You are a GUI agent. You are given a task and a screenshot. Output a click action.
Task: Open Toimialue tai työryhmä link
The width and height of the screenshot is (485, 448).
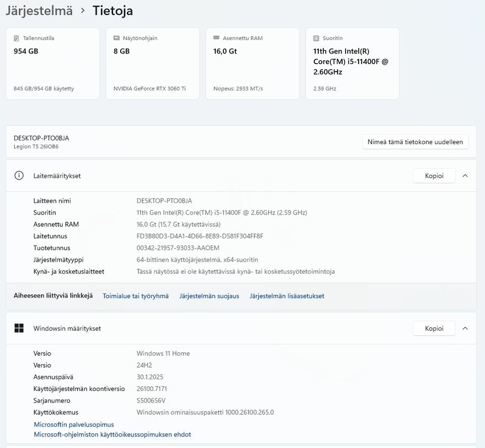(x=135, y=296)
